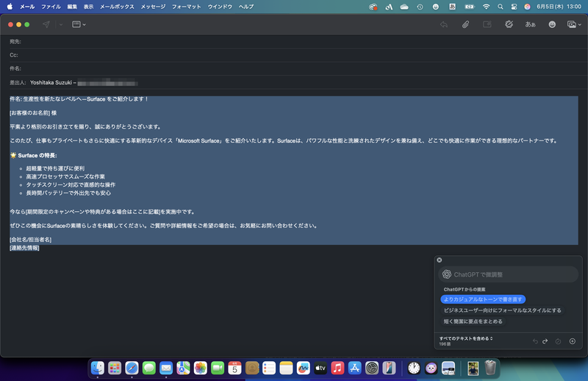Open Trash from the Dock
The image size is (588, 381).
point(490,368)
